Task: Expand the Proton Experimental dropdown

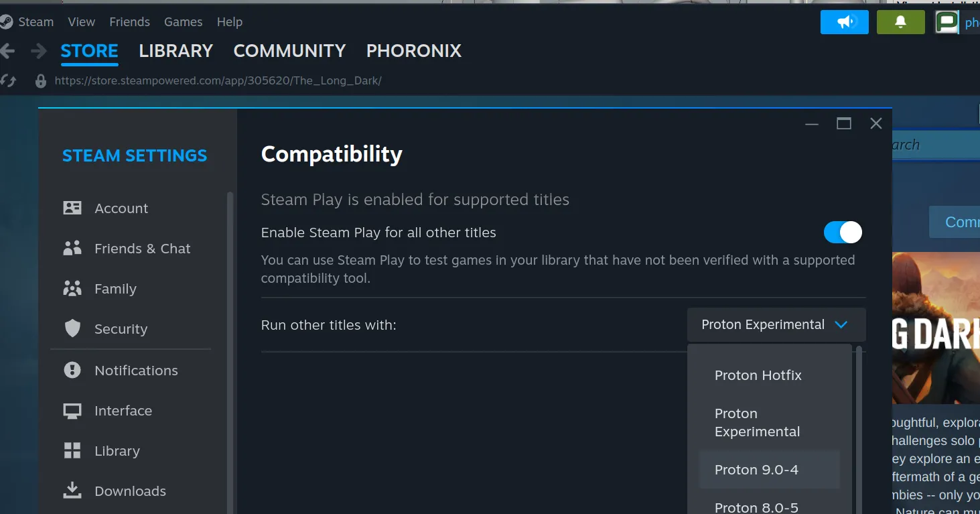Action: tap(776, 325)
